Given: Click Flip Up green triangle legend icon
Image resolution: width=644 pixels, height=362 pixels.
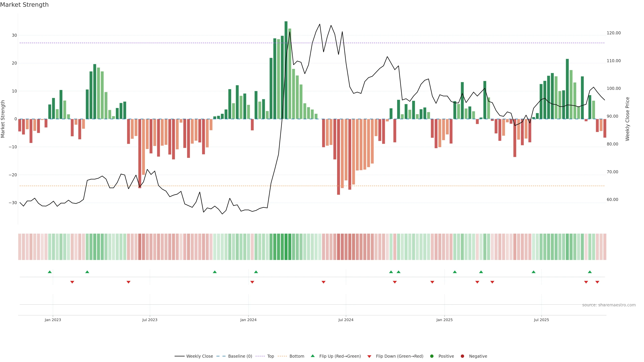Looking at the screenshot, I should click(312, 356).
